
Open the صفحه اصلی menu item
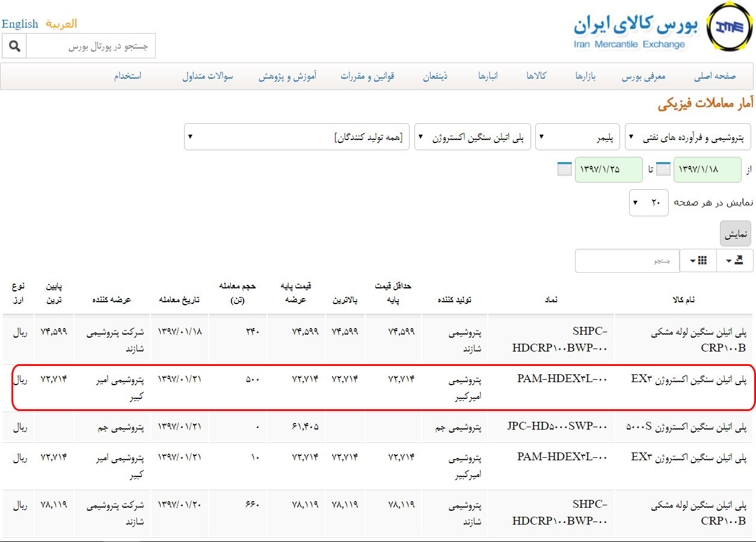coord(715,76)
